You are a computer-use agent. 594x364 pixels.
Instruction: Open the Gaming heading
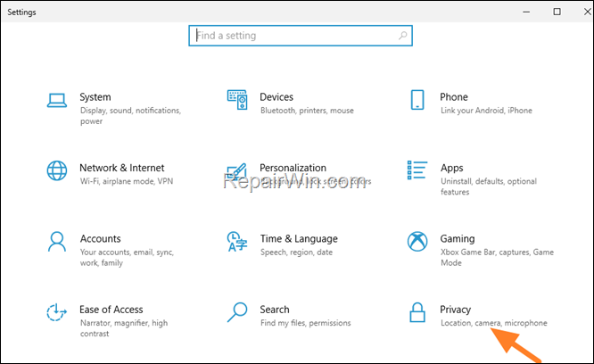[x=458, y=239]
